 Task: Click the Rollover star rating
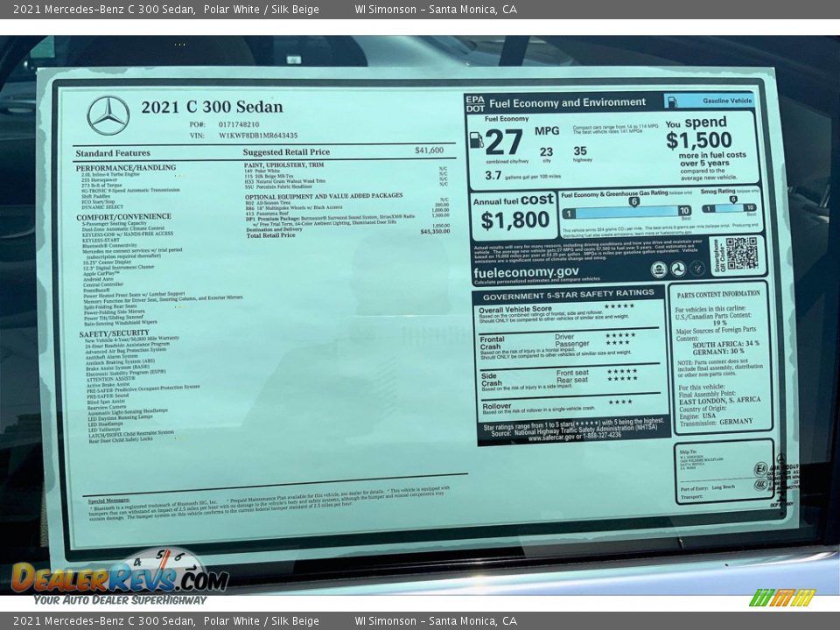[619, 402]
